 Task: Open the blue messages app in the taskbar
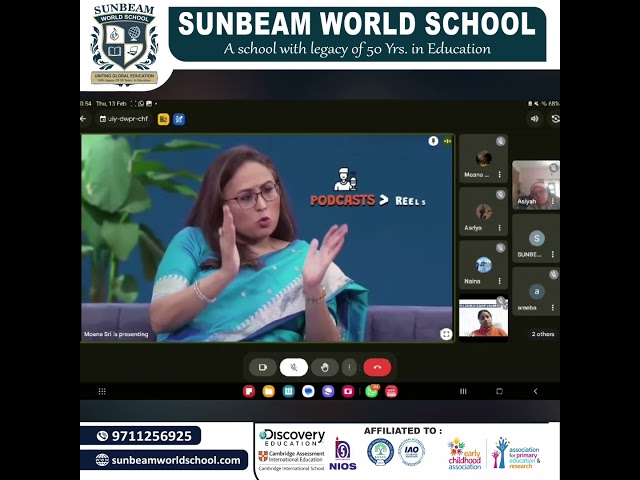click(308, 391)
